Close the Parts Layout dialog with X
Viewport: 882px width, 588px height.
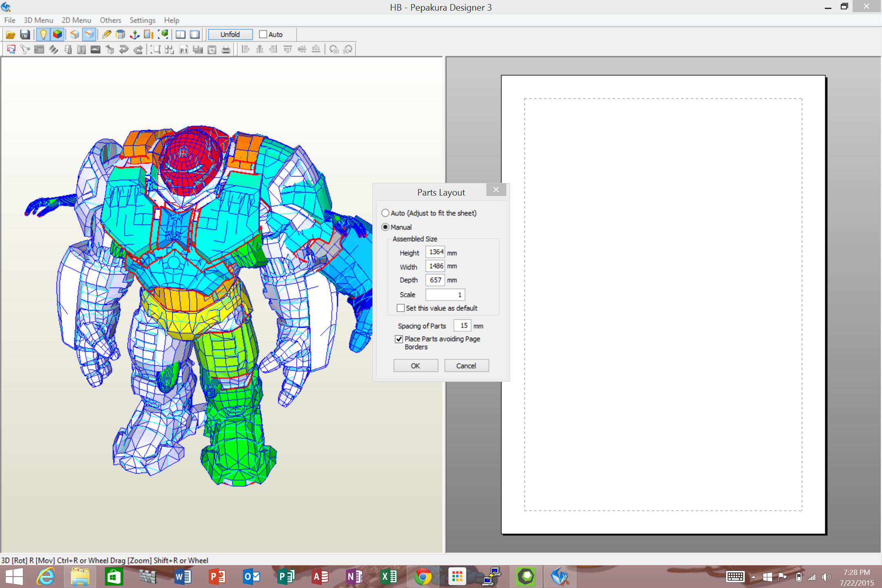(x=496, y=189)
